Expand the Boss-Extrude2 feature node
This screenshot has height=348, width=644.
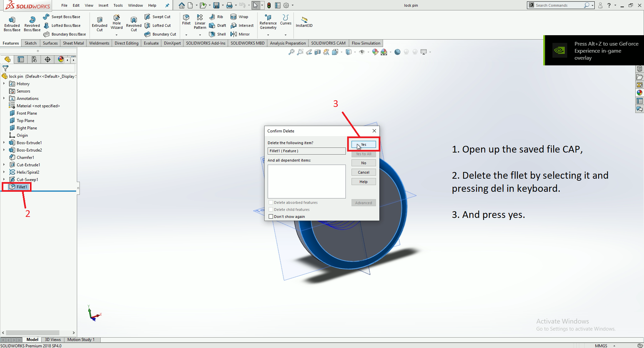[4, 150]
